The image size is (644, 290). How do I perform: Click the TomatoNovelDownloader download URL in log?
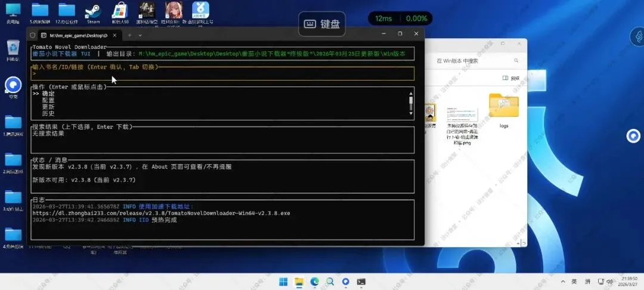tap(162, 213)
